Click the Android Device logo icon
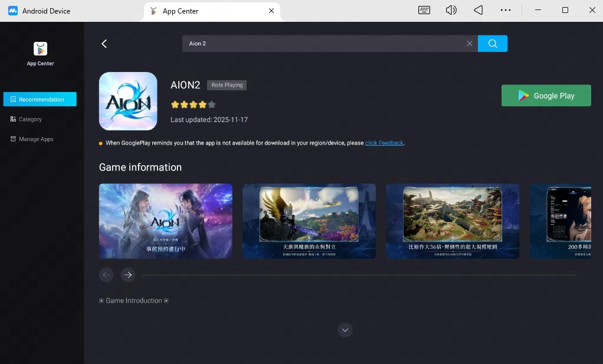This screenshot has height=364, width=603. 13,10
